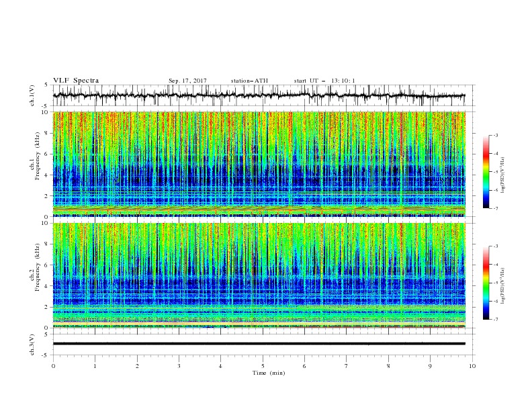The height and width of the screenshot is (411, 532).
Task: Click the ch.3(V) waveform axis label
Action: coord(32,345)
